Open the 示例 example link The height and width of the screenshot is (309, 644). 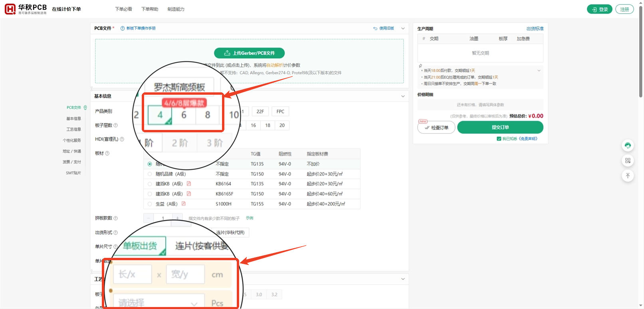pyautogui.click(x=250, y=218)
